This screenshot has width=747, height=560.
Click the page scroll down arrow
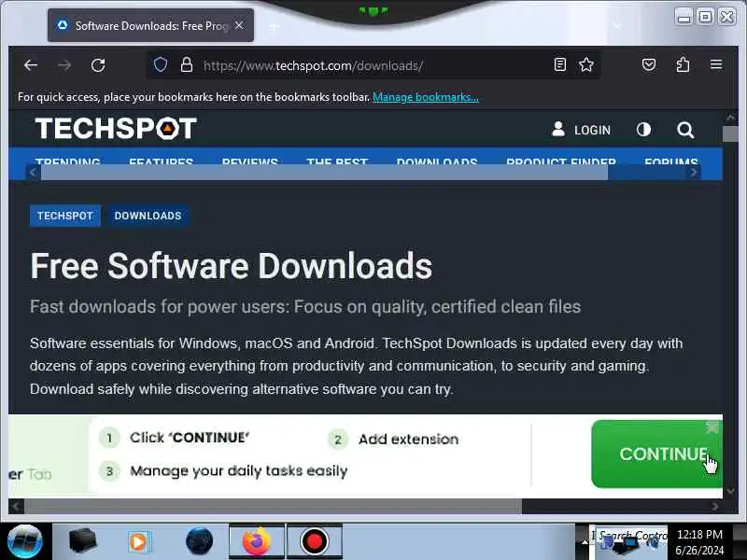tap(730, 491)
